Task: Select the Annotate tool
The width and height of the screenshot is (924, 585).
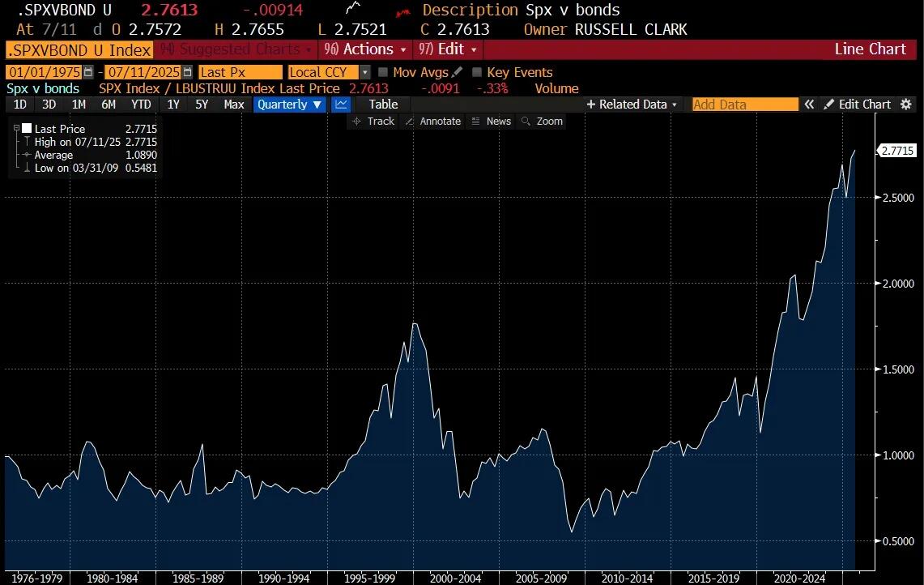Action: click(x=432, y=122)
